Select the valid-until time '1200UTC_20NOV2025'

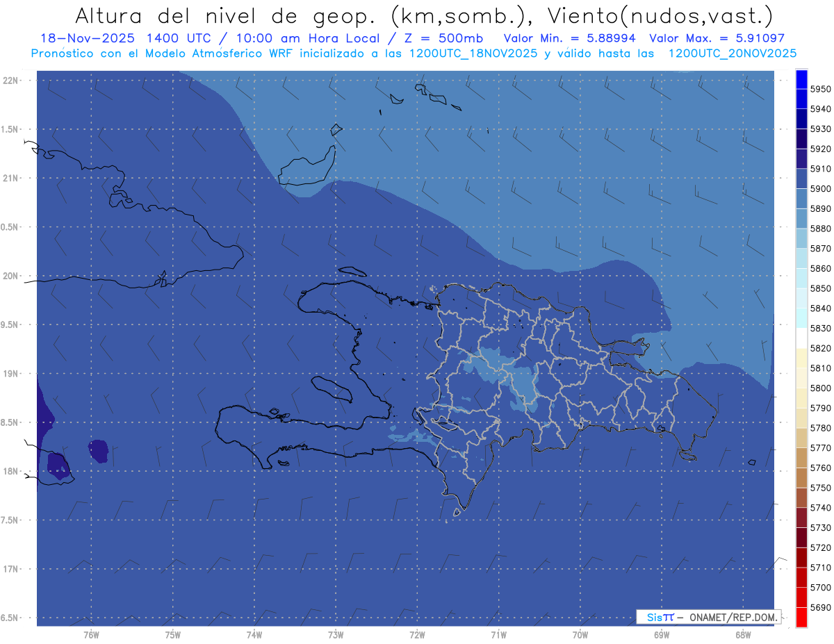[732, 53]
